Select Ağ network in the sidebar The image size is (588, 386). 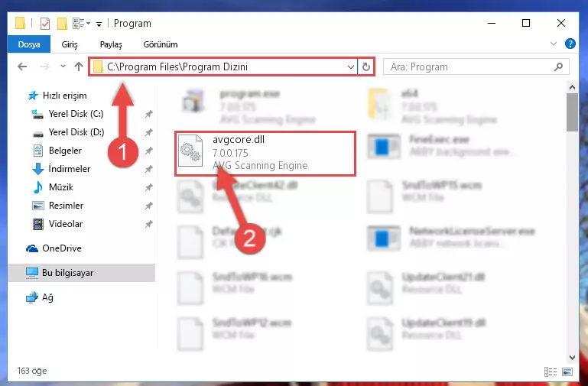pyautogui.click(x=39, y=297)
